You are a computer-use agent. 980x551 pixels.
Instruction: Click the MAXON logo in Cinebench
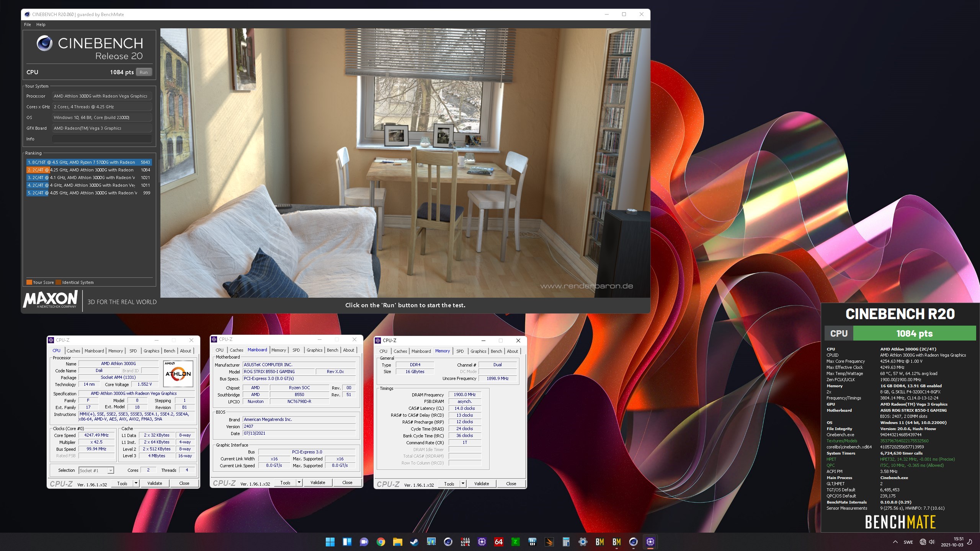(50, 299)
